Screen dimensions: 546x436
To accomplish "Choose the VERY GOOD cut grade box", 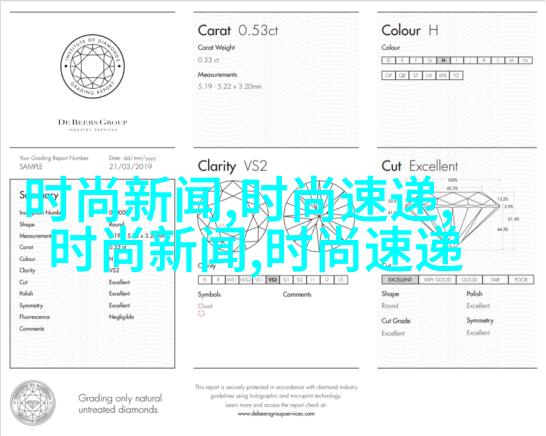I will click(437, 280).
